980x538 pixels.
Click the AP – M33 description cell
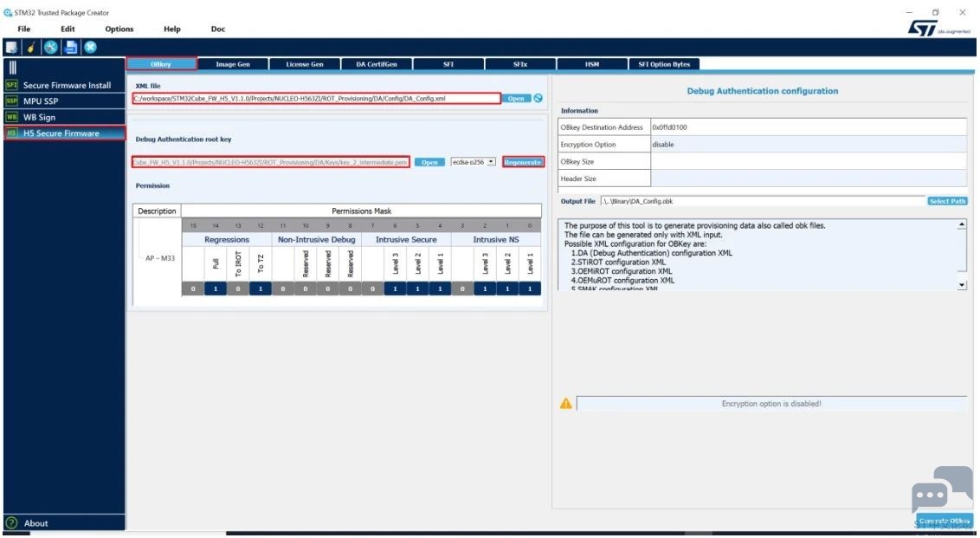coord(160,258)
